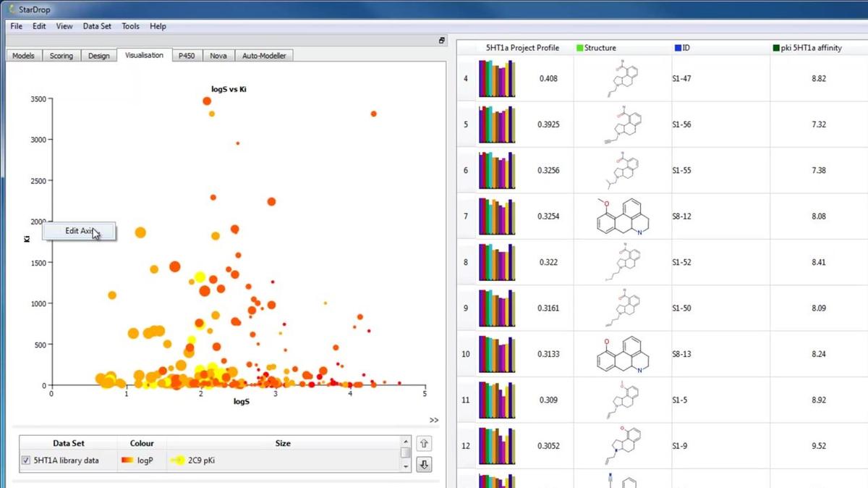Uncheck the 5HT1A library data checkbox

pos(26,460)
